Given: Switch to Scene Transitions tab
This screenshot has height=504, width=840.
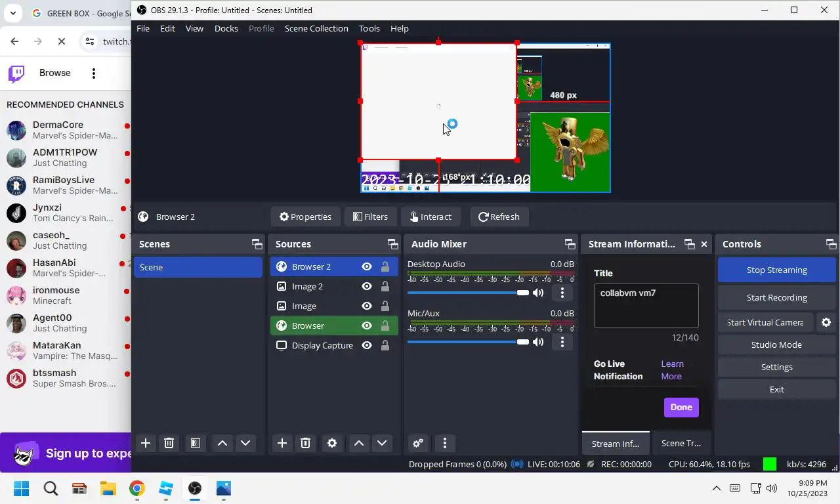Looking at the screenshot, I should [x=681, y=443].
